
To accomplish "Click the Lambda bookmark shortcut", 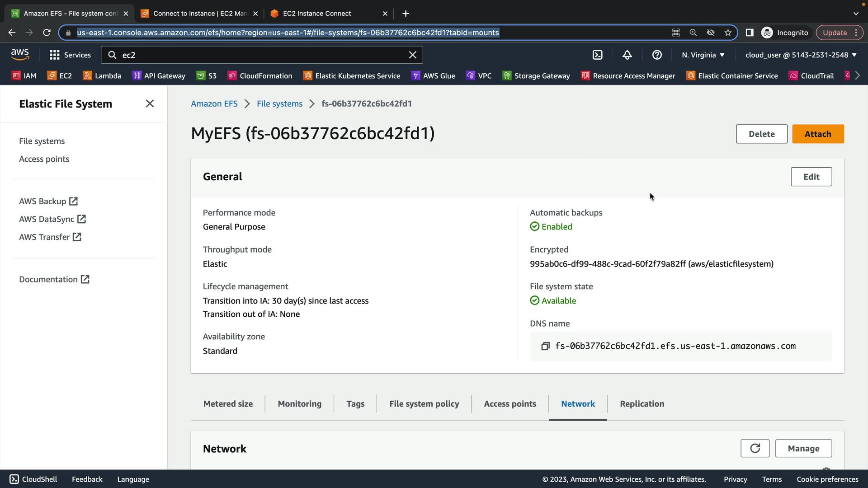I will [102, 75].
